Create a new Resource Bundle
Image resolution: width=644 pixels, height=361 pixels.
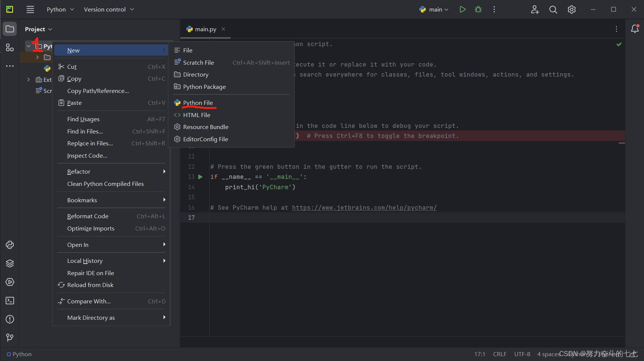(x=232, y=127)
